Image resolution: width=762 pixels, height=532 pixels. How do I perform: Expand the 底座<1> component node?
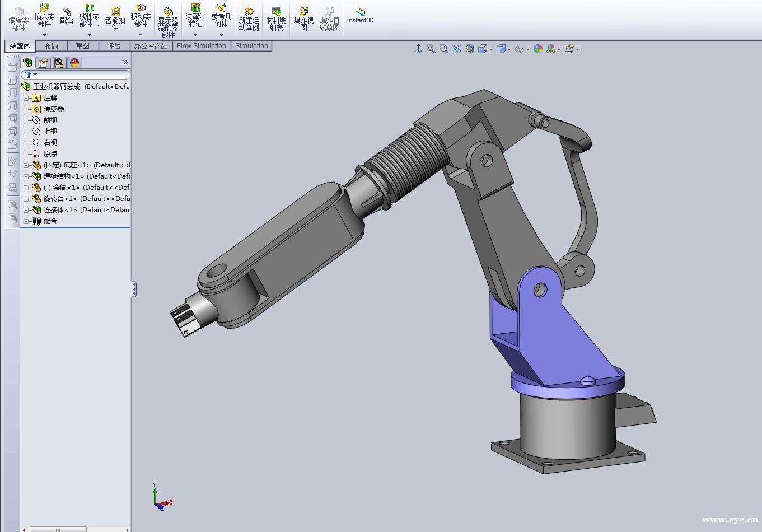(x=27, y=165)
